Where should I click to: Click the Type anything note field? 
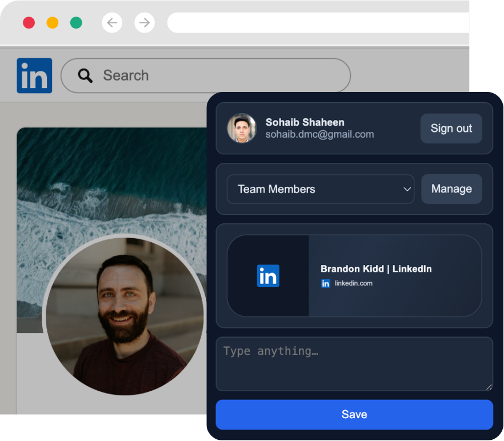coord(354,364)
